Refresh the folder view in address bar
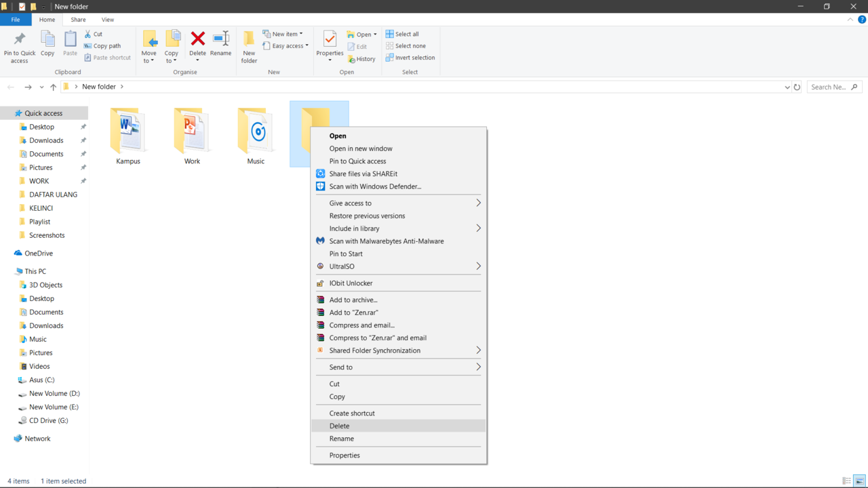Screen dimensions: 868x488 pyautogui.click(x=797, y=87)
